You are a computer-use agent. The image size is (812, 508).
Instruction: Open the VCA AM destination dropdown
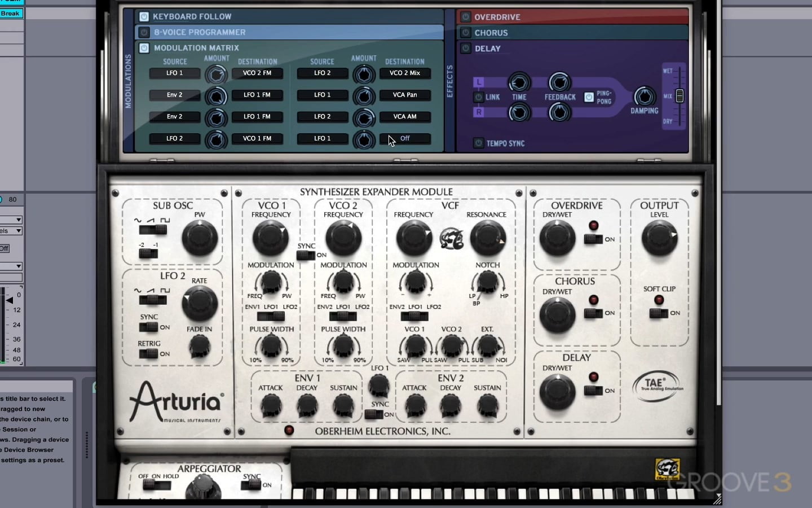[x=405, y=116]
